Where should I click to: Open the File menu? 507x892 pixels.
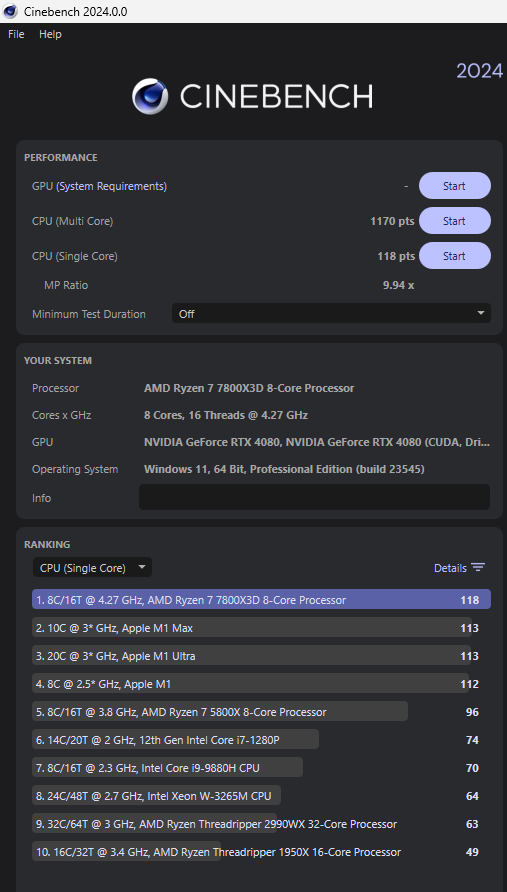[x=16, y=34]
